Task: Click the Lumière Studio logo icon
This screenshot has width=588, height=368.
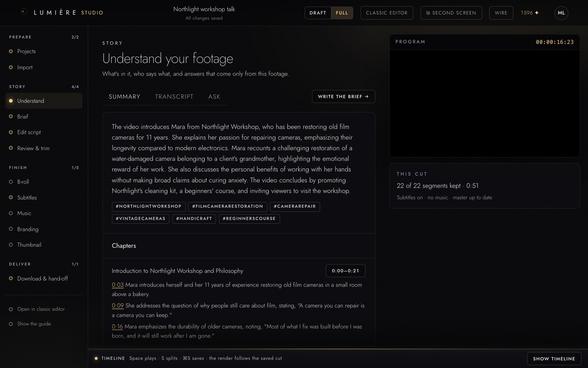Action: click(x=24, y=12)
